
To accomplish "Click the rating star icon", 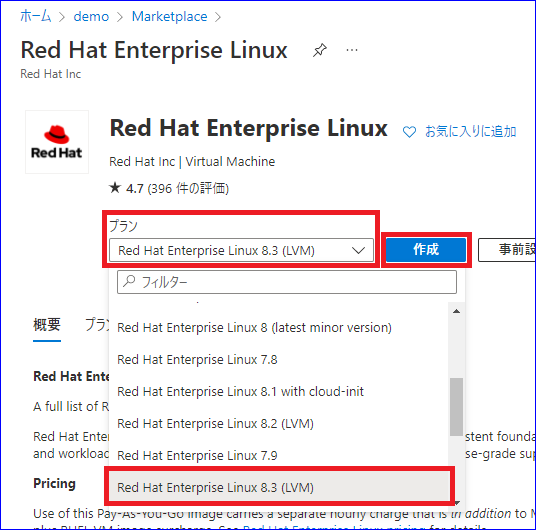I will point(115,188).
